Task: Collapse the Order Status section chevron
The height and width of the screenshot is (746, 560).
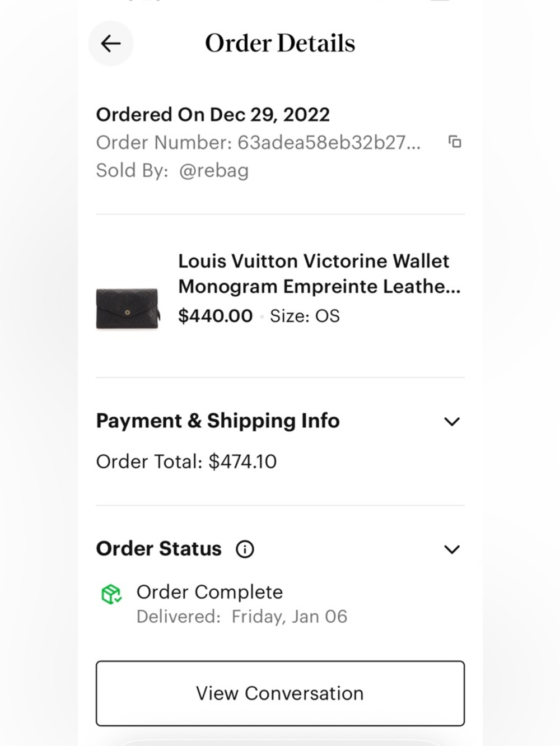Action: pyautogui.click(x=452, y=549)
